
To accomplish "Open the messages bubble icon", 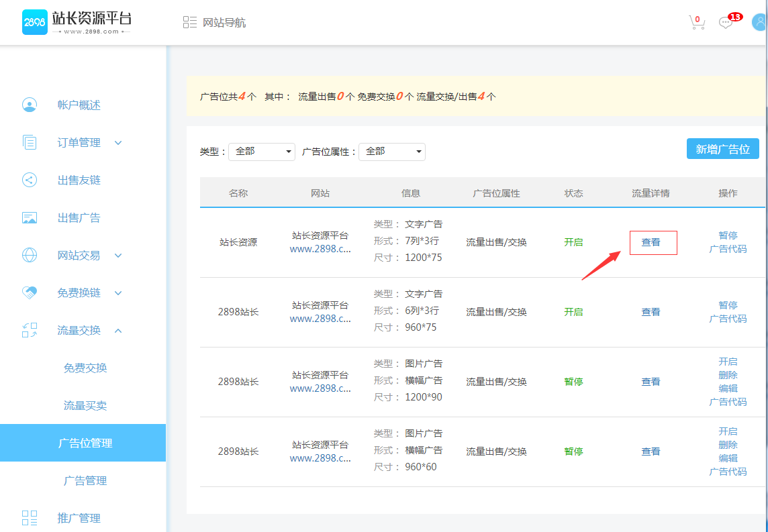I will pyautogui.click(x=726, y=23).
